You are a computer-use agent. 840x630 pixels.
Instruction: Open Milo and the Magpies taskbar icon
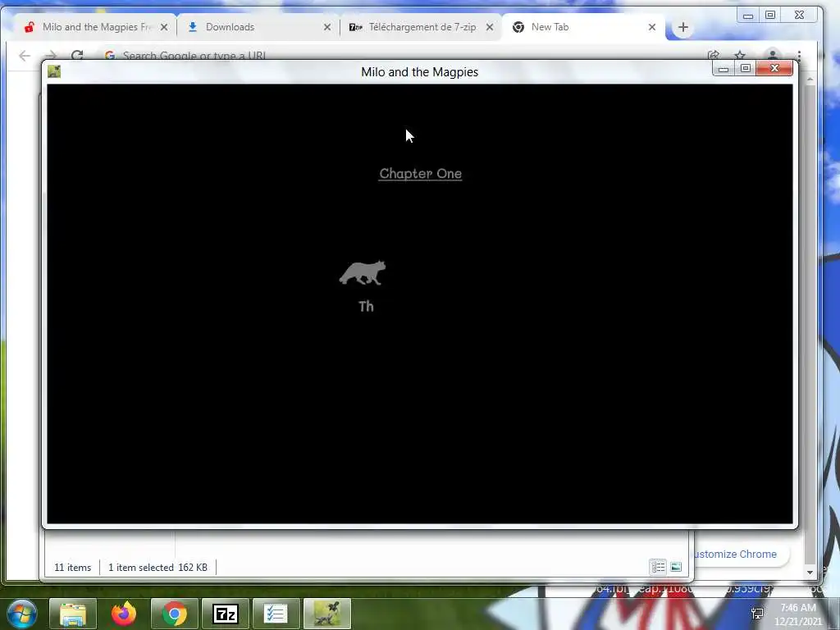tap(327, 614)
